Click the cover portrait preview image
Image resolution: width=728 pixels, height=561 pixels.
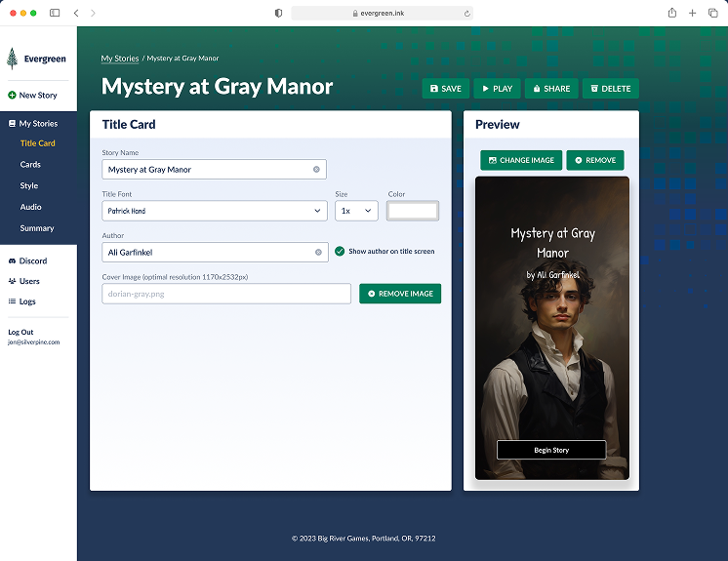tap(552, 328)
